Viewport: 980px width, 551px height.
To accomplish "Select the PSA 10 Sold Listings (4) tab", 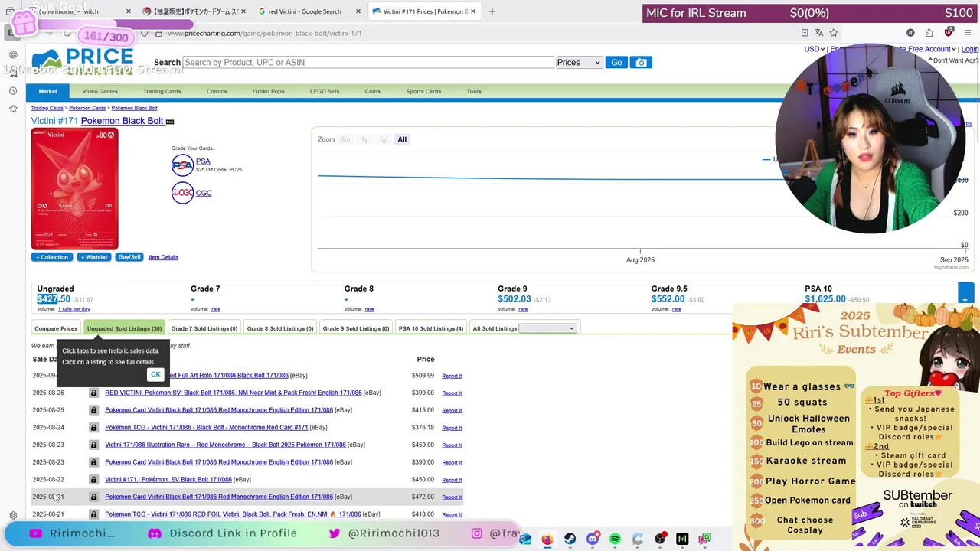I will (431, 328).
